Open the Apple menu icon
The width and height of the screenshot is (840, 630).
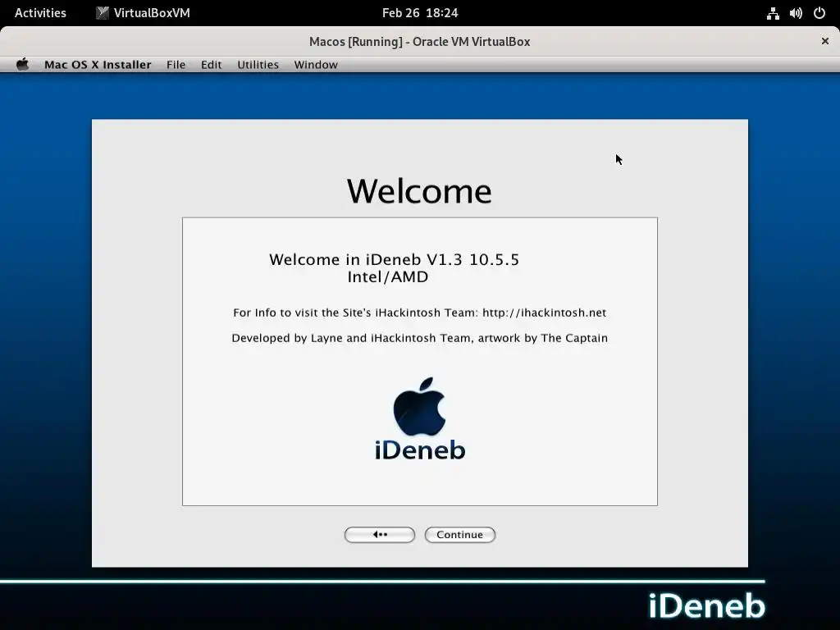pos(22,64)
